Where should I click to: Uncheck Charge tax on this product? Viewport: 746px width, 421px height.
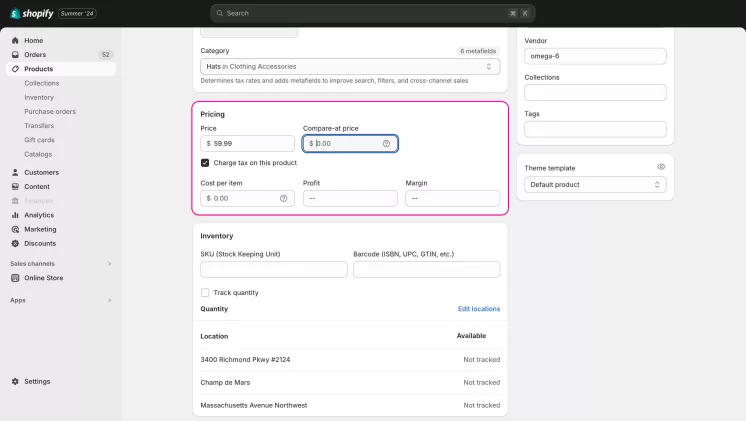[x=205, y=163]
